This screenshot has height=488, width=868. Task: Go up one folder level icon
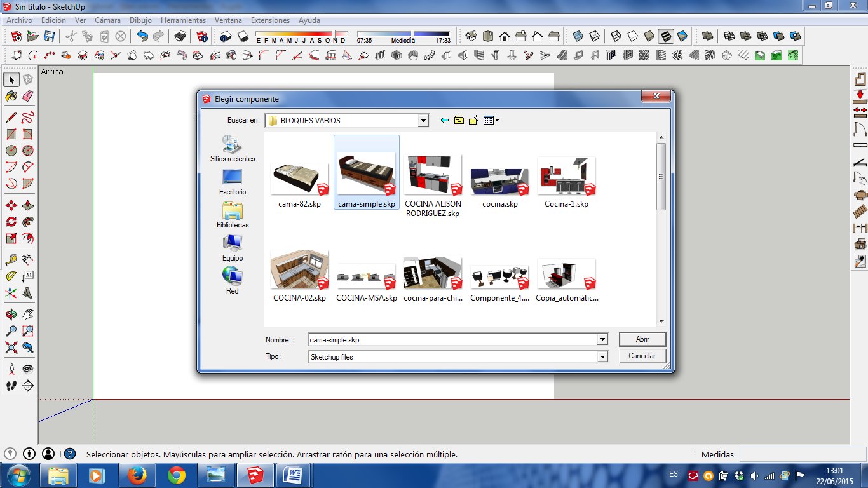[459, 120]
